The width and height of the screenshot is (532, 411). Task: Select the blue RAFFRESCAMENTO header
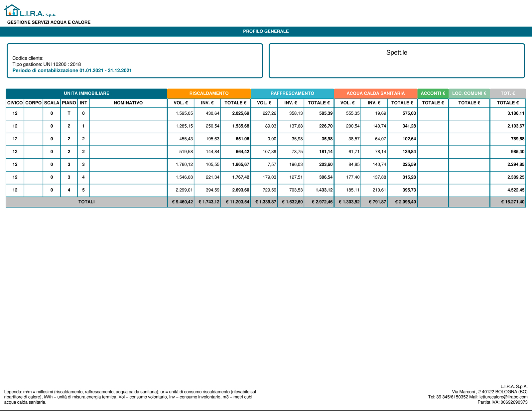[x=292, y=93]
